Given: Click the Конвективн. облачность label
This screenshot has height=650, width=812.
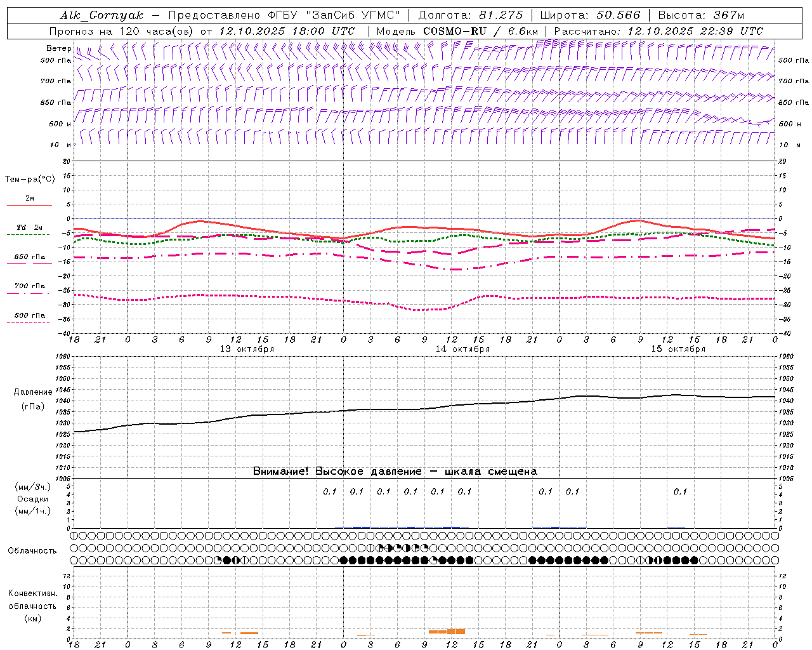Looking at the screenshot, I should tap(32, 599).
